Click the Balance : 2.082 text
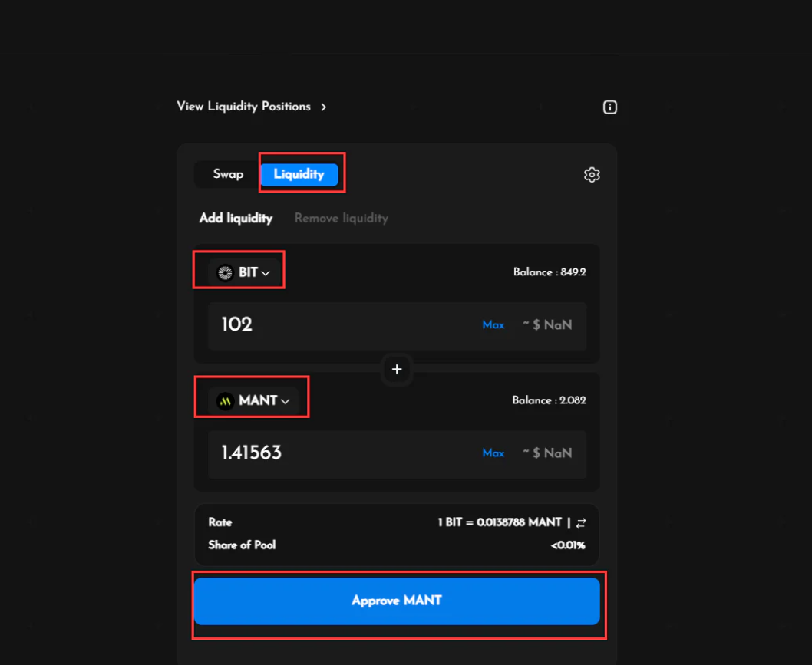This screenshot has height=665, width=812. pos(549,400)
